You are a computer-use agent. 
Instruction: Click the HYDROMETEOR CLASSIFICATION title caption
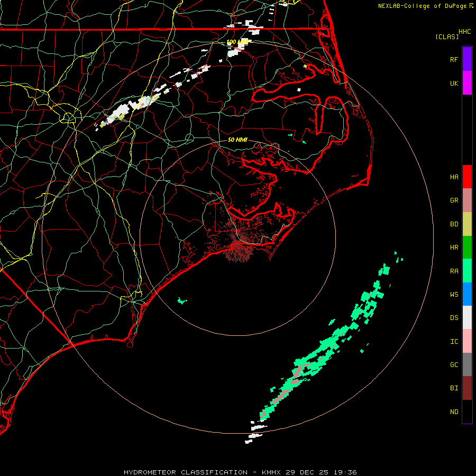[x=240, y=472]
